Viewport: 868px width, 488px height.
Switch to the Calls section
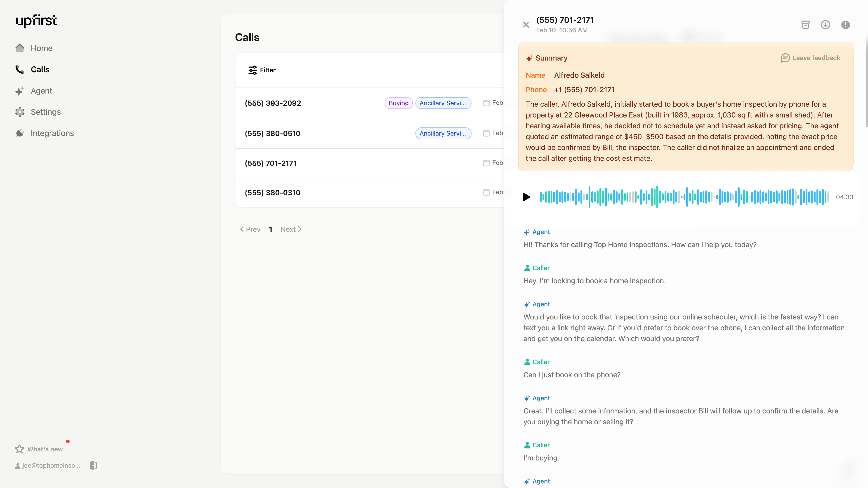[x=40, y=69]
